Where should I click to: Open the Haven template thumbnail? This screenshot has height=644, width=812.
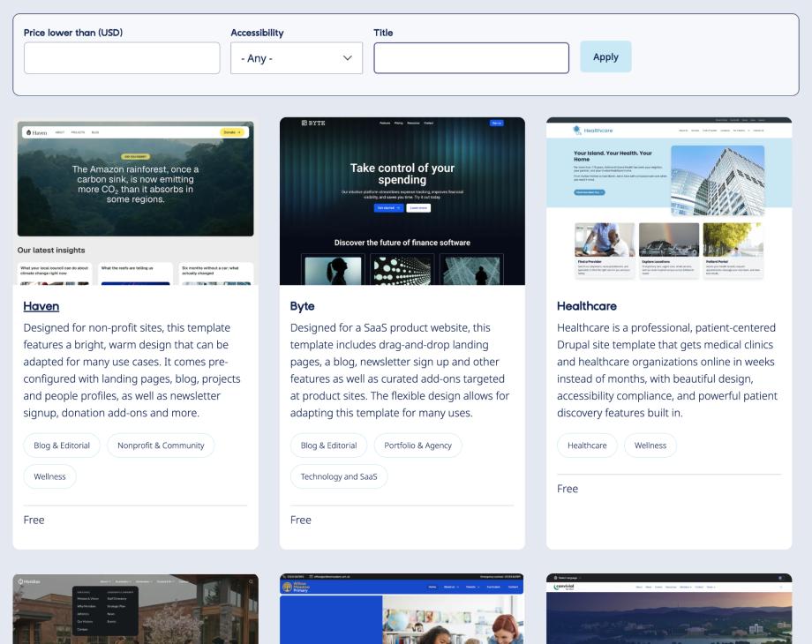point(136,201)
